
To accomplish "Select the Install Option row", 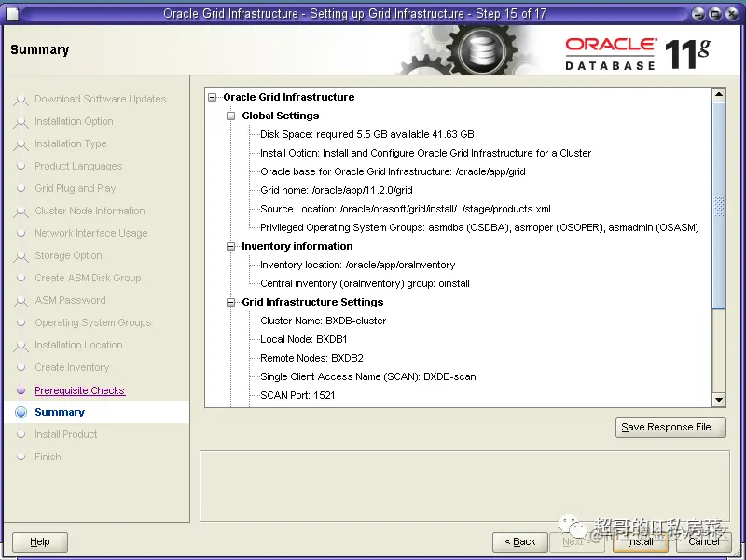I will 426,153.
